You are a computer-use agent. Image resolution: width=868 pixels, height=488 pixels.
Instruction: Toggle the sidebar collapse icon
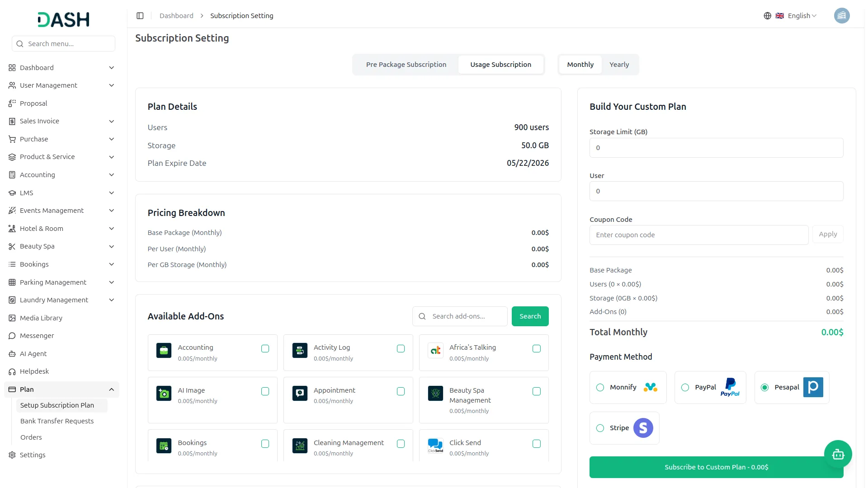point(140,16)
